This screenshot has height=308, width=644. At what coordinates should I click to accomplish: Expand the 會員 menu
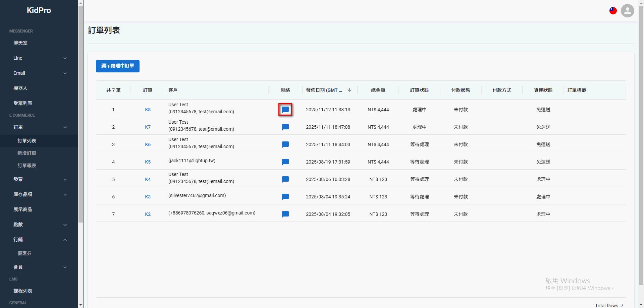point(65,267)
